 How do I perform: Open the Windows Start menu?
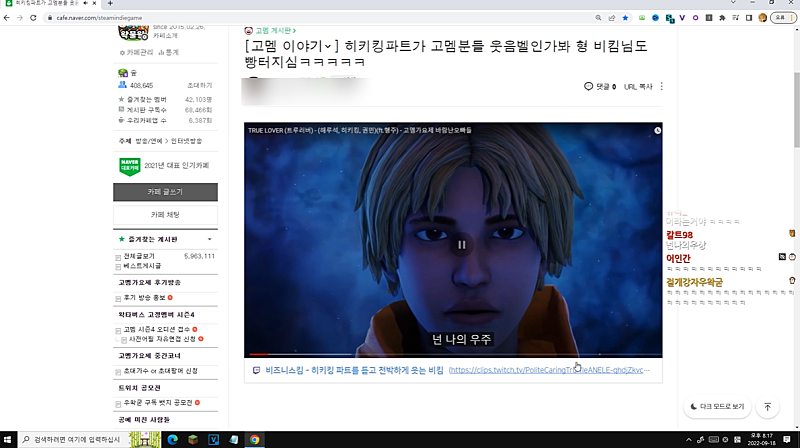(8, 439)
